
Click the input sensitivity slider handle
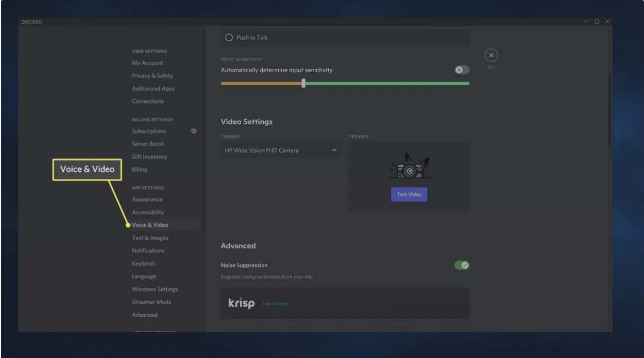(303, 83)
